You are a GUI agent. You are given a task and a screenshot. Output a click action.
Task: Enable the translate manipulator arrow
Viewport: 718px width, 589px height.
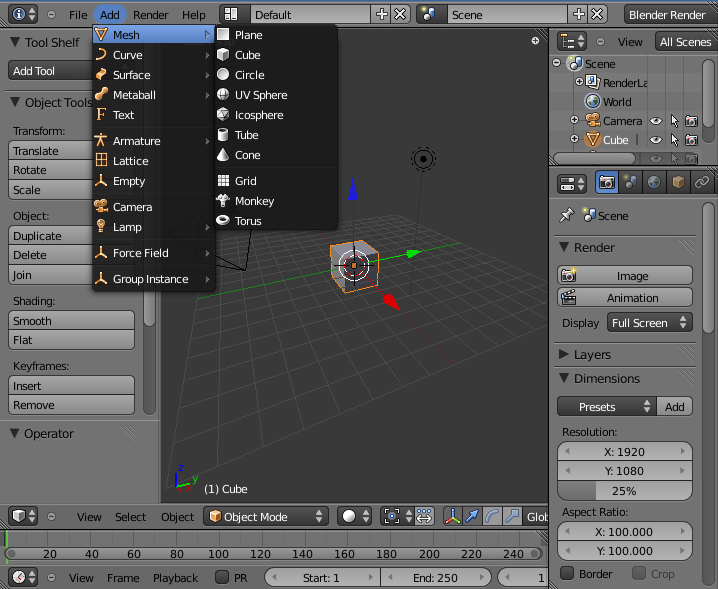472,516
